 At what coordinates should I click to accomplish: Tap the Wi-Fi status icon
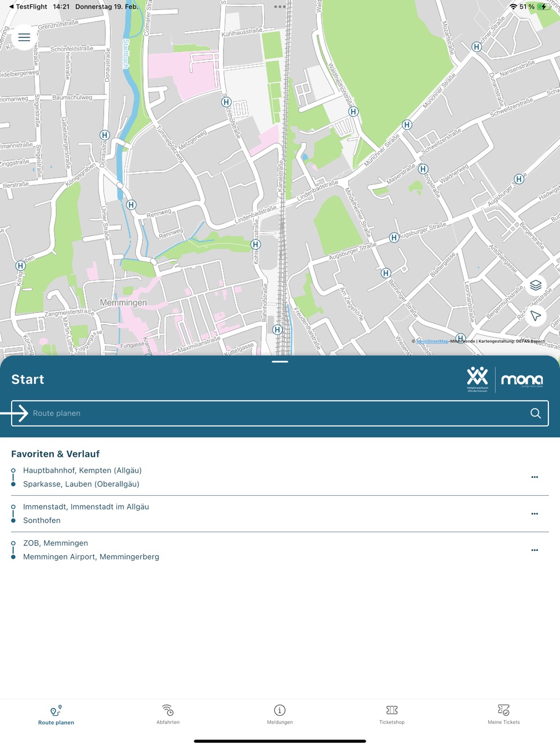(513, 7)
